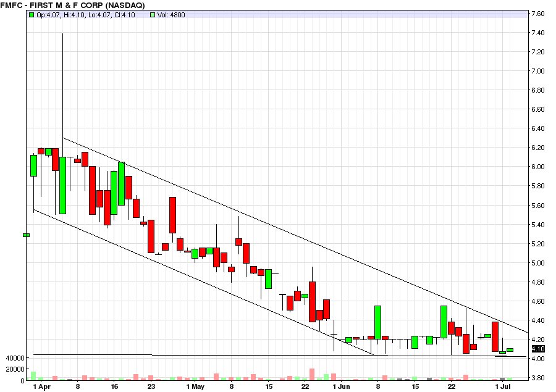Viewport: 556px width, 392px height.
Task: Click the 7.20 price axis label
Action: [x=538, y=52]
